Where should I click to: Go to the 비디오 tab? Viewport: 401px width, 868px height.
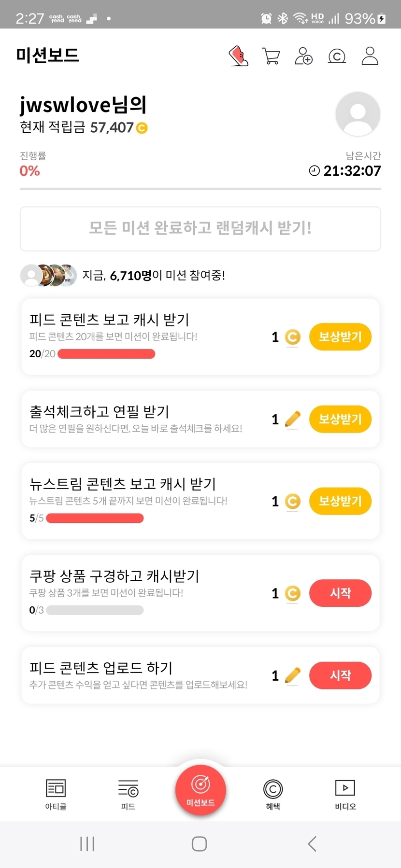(345, 794)
